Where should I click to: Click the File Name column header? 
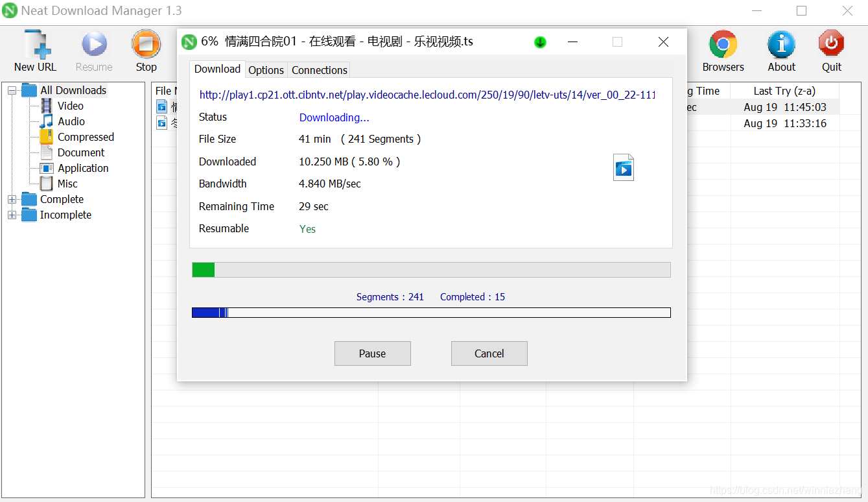[165, 91]
